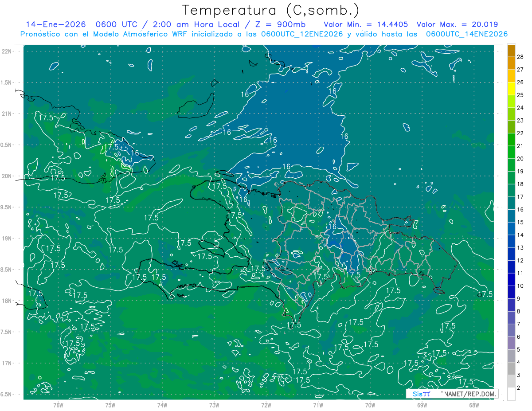This screenshot has width=532, height=411.
Task: Click the "Valor Max. = 20.019" value
Action: (x=457, y=24)
